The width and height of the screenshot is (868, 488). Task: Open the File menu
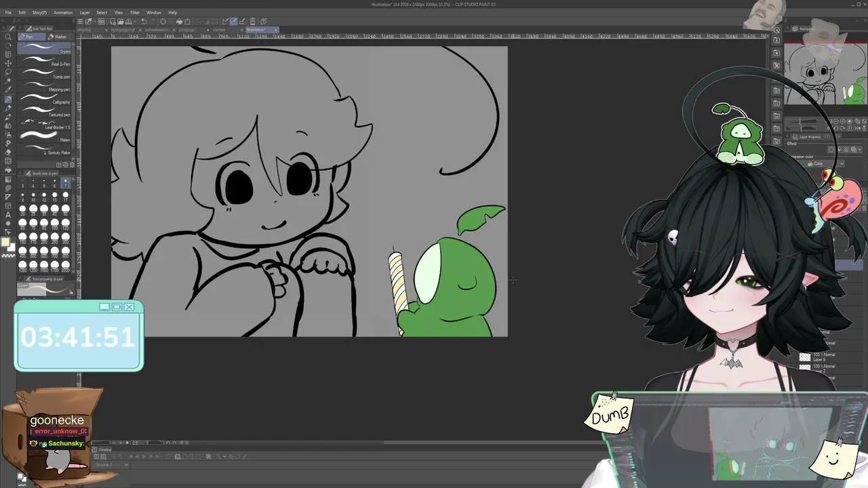(8, 12)
